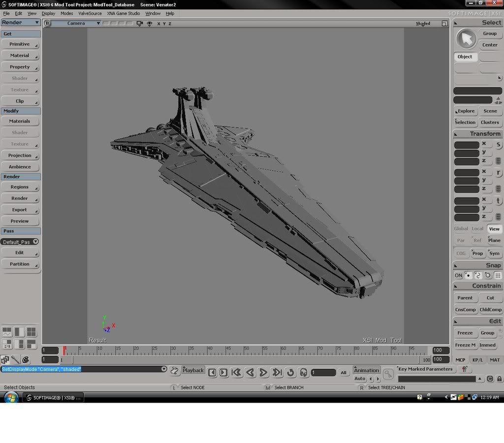504x443 pixels.
Task: Select the point snap icon
Action: (x=468, y=275)
